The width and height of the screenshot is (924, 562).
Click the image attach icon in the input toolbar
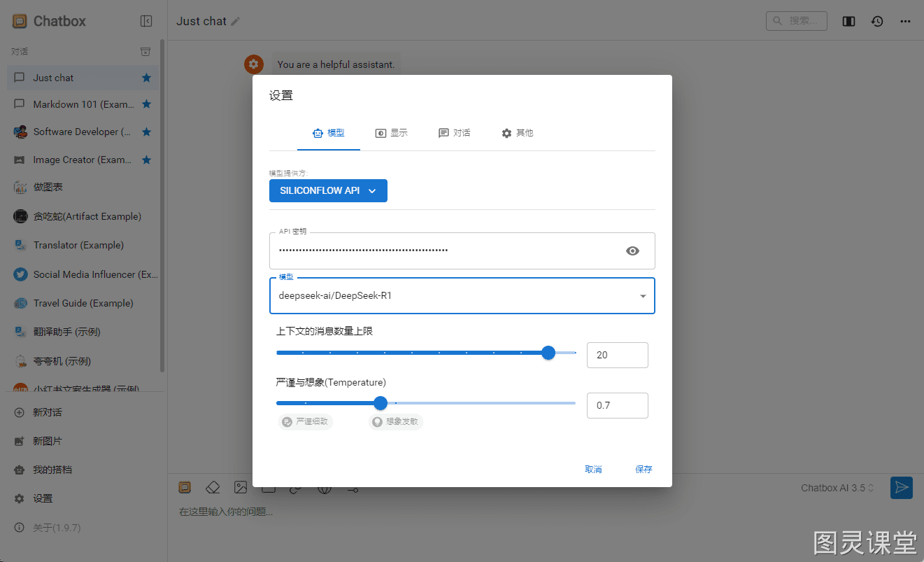click(x=241, y=488)
